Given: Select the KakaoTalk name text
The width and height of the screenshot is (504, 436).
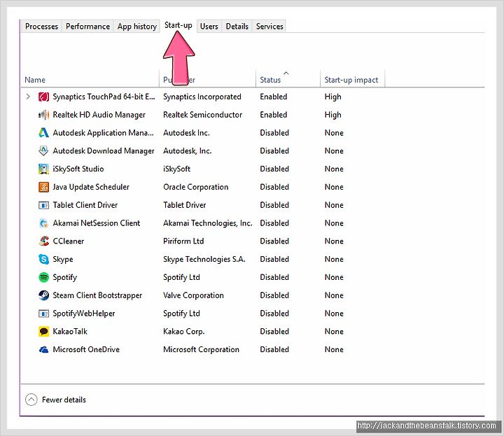Looking at the screenshot, I should tap(70, 331).
